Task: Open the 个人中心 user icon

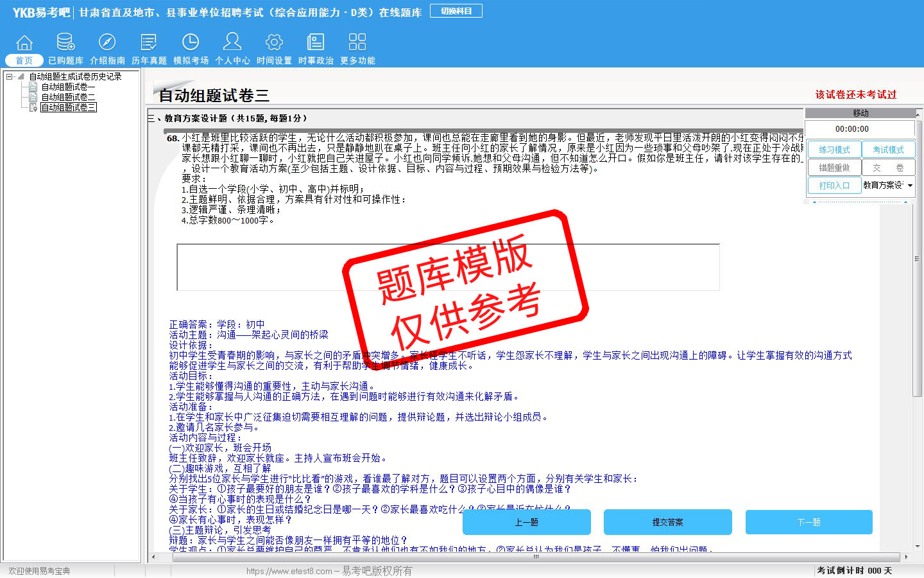Action: [232, 43]
